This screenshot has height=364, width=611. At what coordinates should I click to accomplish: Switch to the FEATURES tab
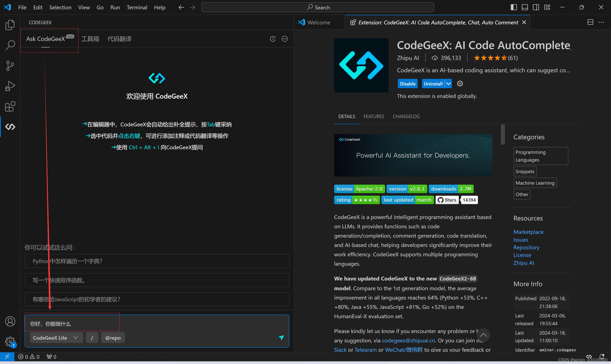[374, 116]
